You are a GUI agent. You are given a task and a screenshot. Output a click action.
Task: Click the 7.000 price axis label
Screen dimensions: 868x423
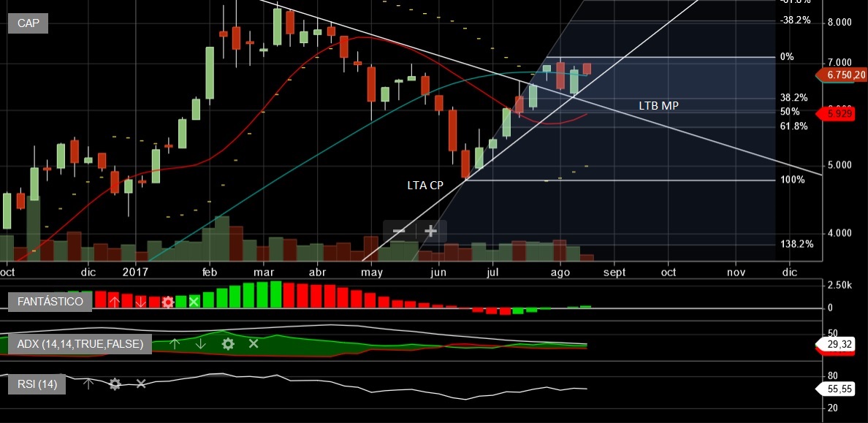pos(840,63)
